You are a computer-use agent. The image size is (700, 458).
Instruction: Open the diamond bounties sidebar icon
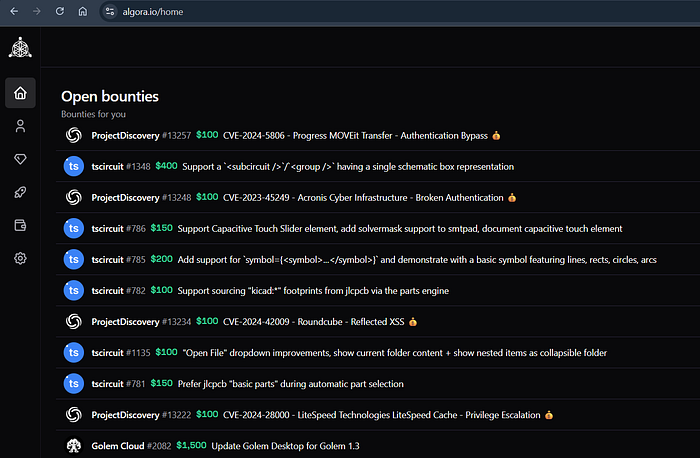click(20, 159)
